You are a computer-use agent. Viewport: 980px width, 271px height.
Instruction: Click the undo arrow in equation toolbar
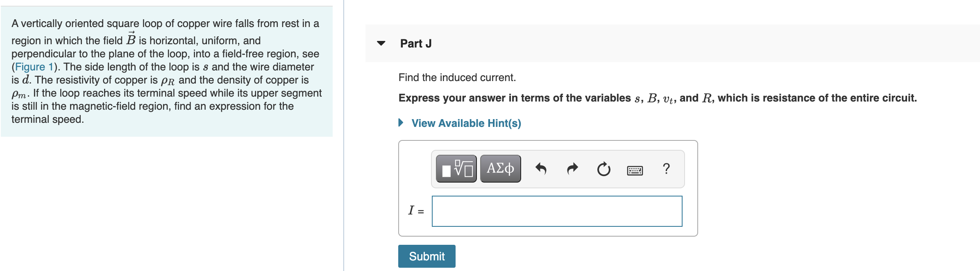click(x=541, y=169)
